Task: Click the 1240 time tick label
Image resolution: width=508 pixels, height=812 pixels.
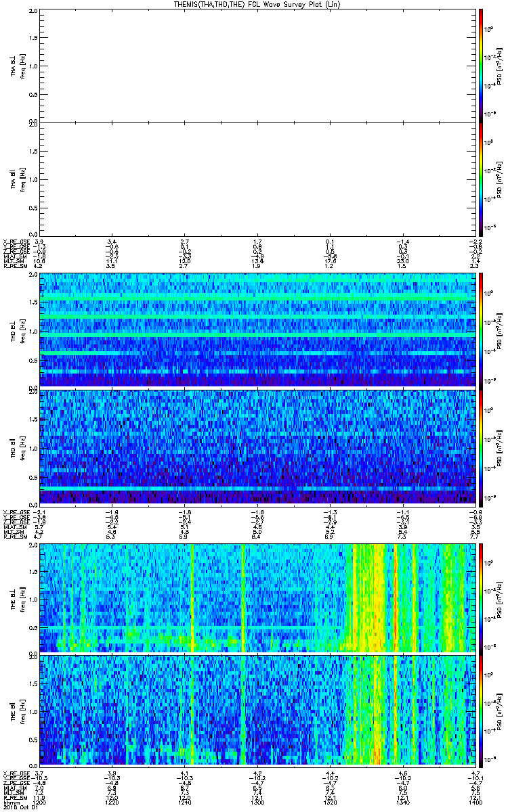Action: click(185, 801)
